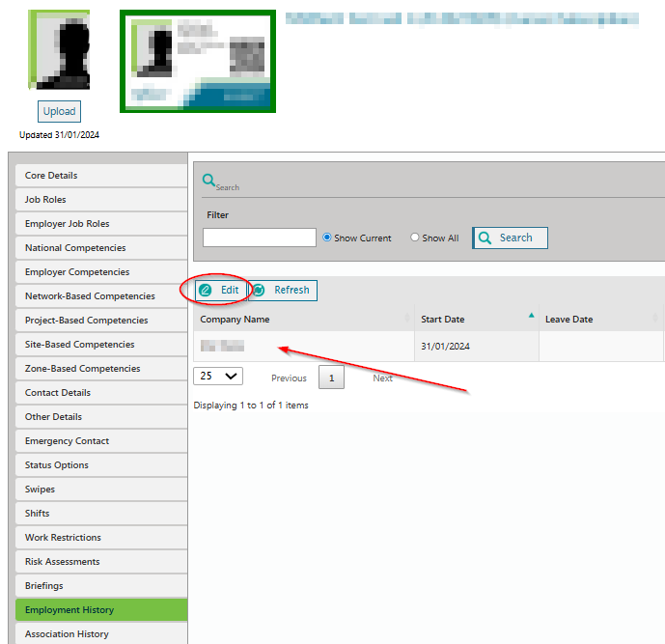Open the Job Roles section
665x644 pixels.
101,200
